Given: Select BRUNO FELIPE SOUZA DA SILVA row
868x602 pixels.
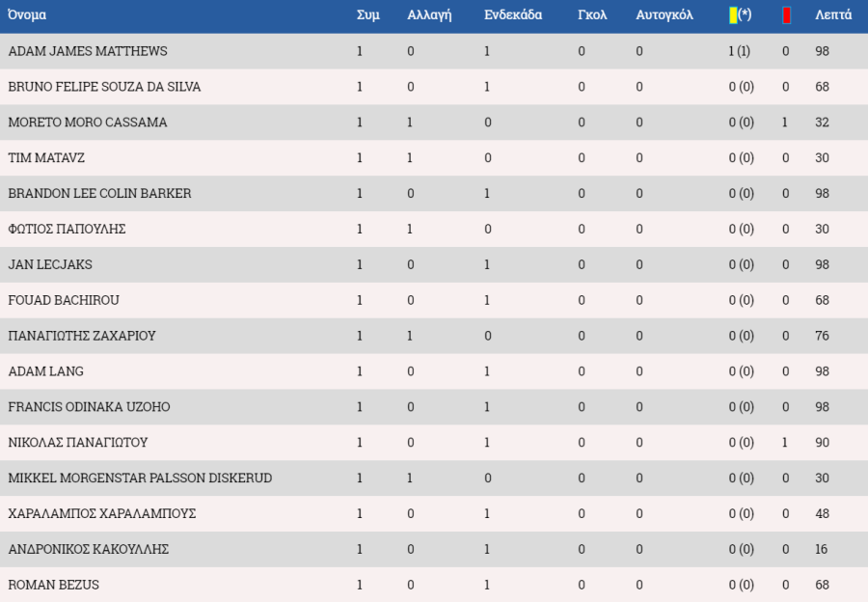Looking at the screenshot, I should click(434, 87).
